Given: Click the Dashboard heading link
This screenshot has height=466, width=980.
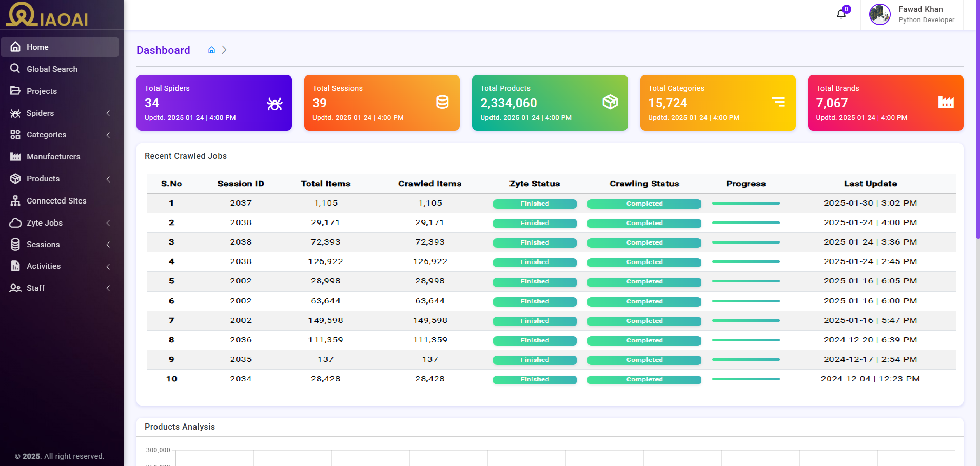Looking at the screenshot, I should tap(163, 50).
